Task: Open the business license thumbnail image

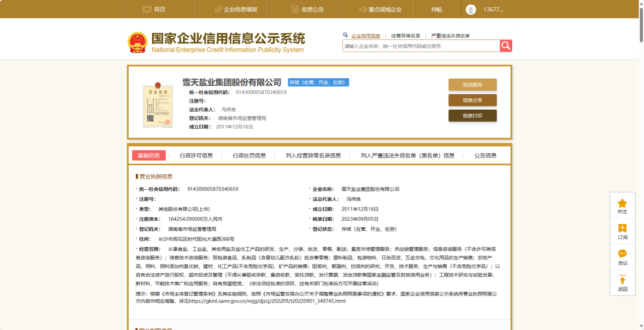Action: click(x=156, y=105)
